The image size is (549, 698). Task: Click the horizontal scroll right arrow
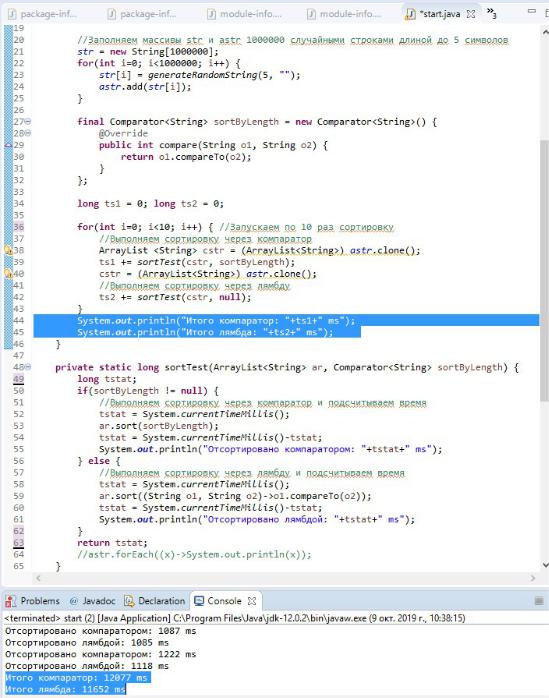(x=533, y=578)
